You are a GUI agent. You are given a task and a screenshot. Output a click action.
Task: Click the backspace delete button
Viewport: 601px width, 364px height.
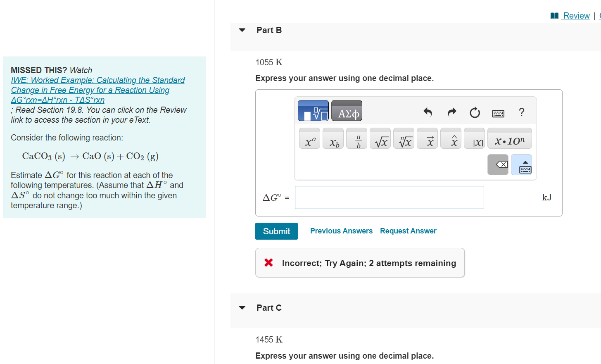click(498, 165)
